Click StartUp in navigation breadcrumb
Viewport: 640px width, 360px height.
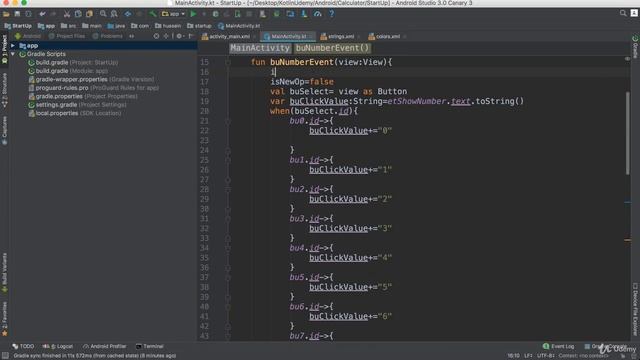(x=18, y=26)
